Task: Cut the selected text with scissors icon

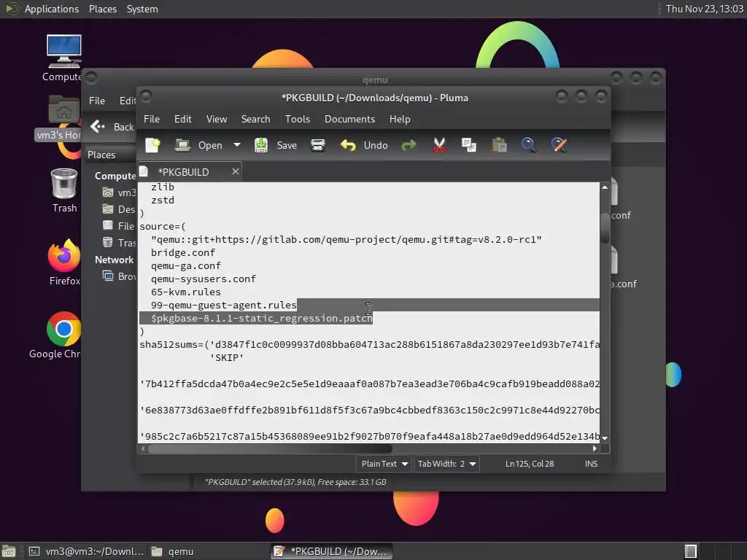Action: 439,145
